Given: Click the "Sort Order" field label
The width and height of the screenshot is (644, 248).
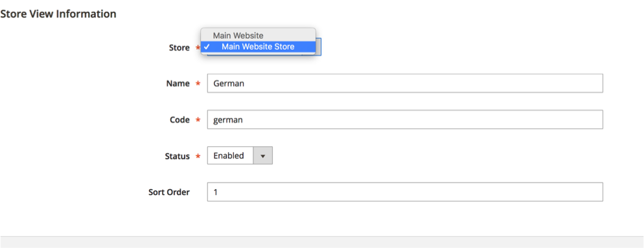Looking at the screenshot, I should tap(169, 192).
